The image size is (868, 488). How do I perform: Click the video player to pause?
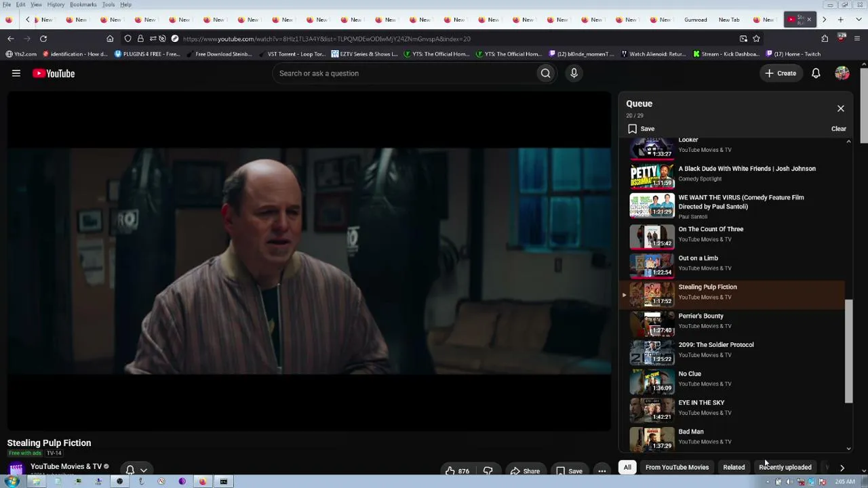309,261
